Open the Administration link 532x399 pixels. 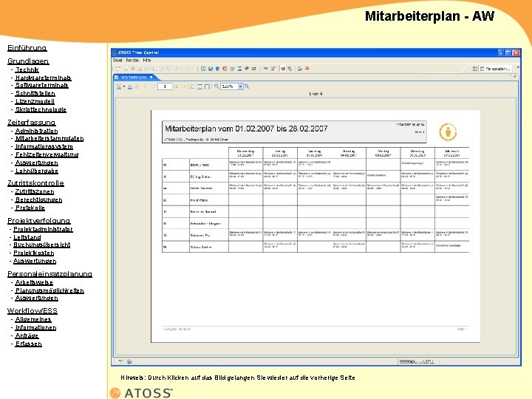[36, 131]
